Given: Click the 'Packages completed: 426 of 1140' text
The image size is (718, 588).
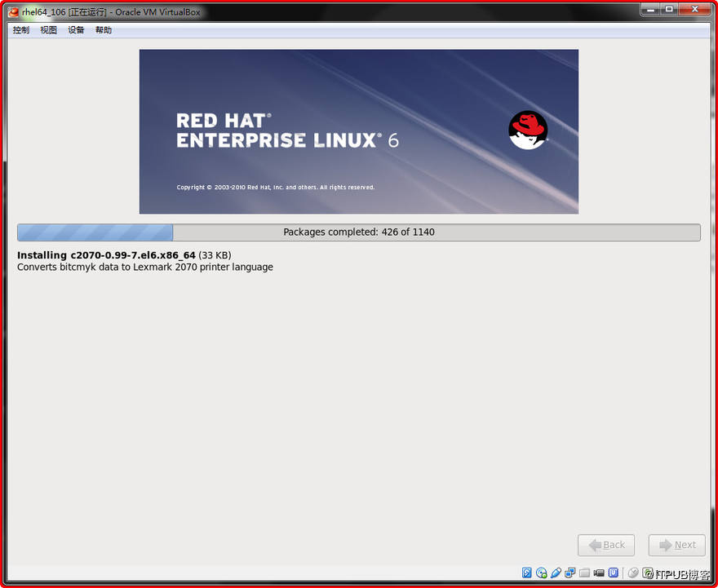Looking at the screenshot, I should tap(359, 232).
